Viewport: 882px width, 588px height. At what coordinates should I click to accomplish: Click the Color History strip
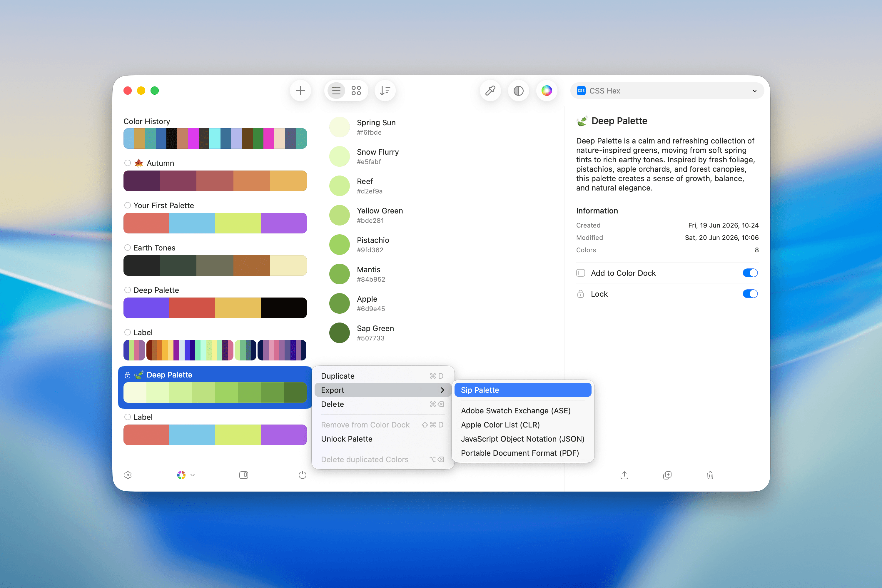coord(215,138)
